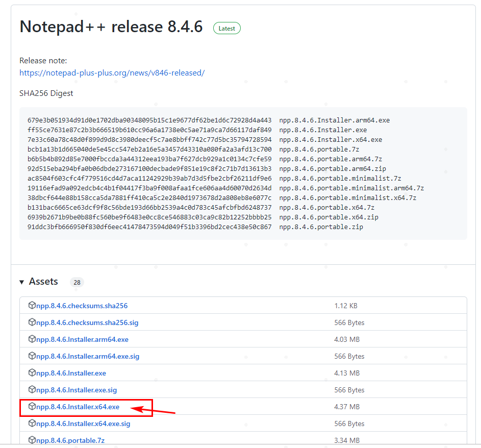Click the 1.12 KB size value
481x448 pixels.
346,306
